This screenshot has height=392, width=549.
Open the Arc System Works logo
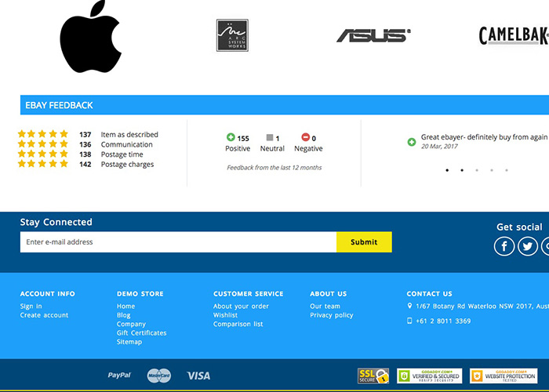click(x=232, y=35)
